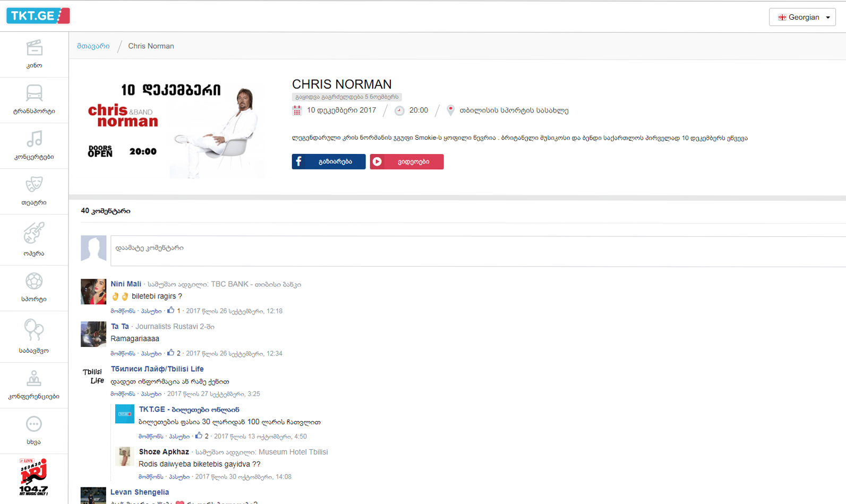846x504 pixels.
Task: Click the calendar icon beside the event date
Action: pyautogui.click(x=297, y=110)
